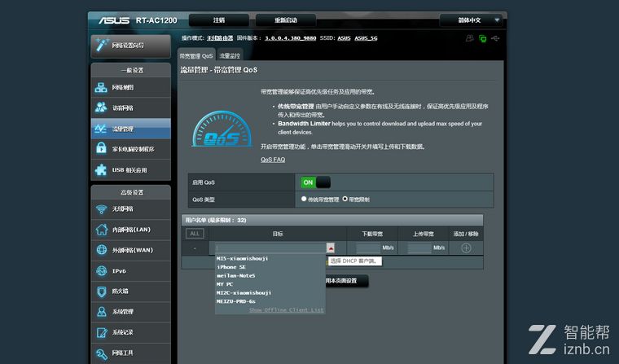Click the 注销 logout button
Image resolution: width=619 pixels, height=364 pixels.
(219, 20)
